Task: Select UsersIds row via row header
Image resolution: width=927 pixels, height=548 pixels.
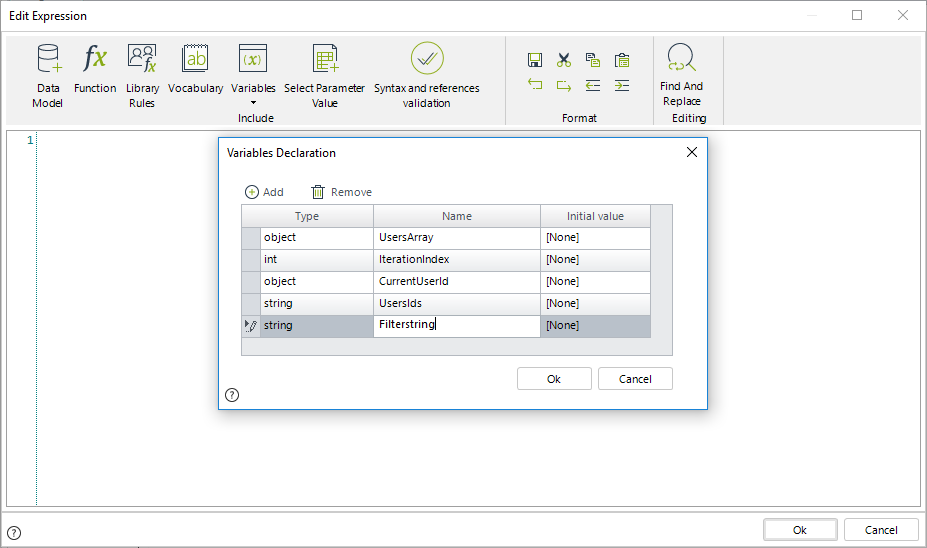Action: (x=251, y=303)
